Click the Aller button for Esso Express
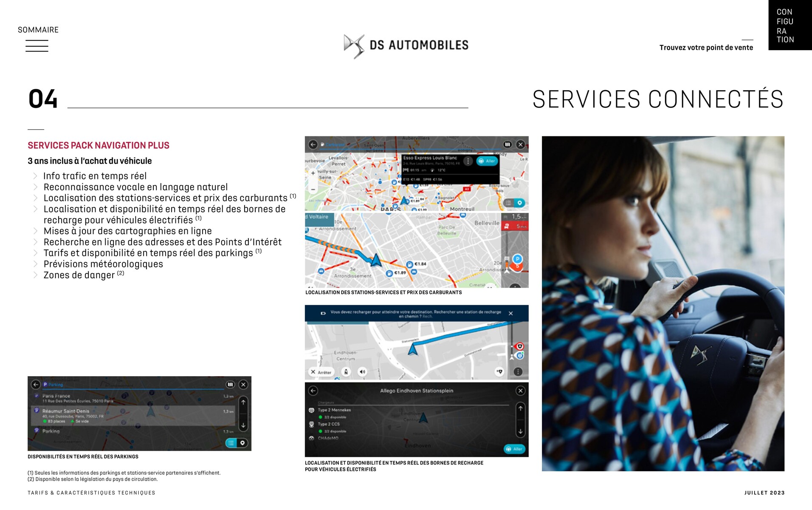This screenshot has height=510, width=812. pyautogui.click(x=487, y=161)
